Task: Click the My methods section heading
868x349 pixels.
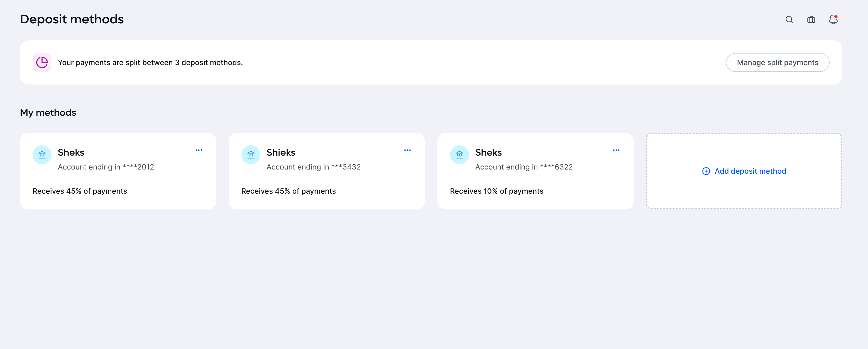Action: [48, 112]
